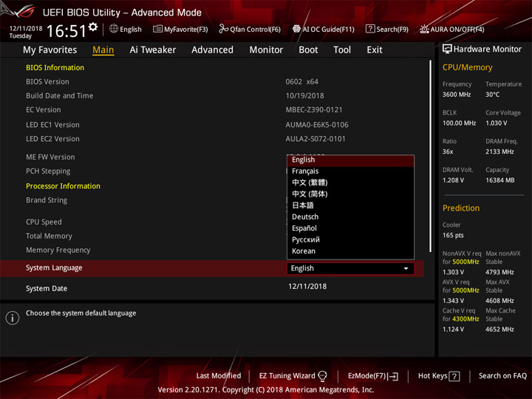Pick Deutsch in the language list
This screenshot has width=532, height=399.
point(350,216)
